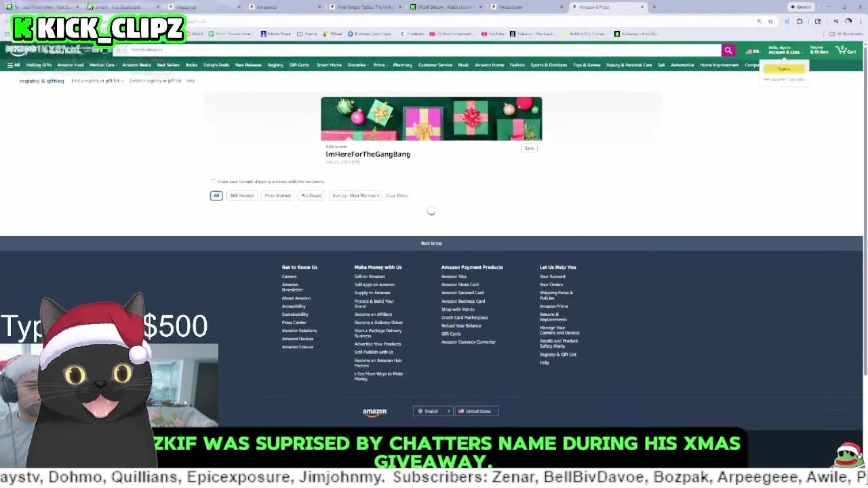Click footer Amazon Visa link
This screenshot has width=868, height=488.
(x=454, y=277)
